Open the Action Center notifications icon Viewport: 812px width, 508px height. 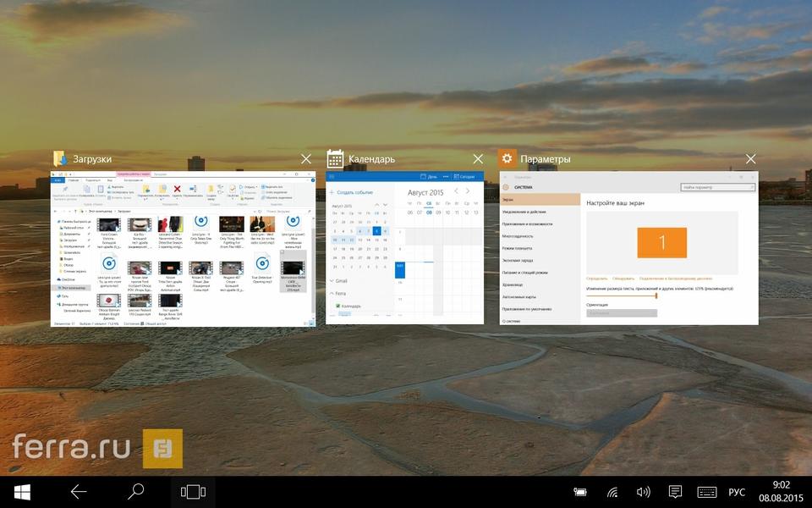tap(675, 492)
